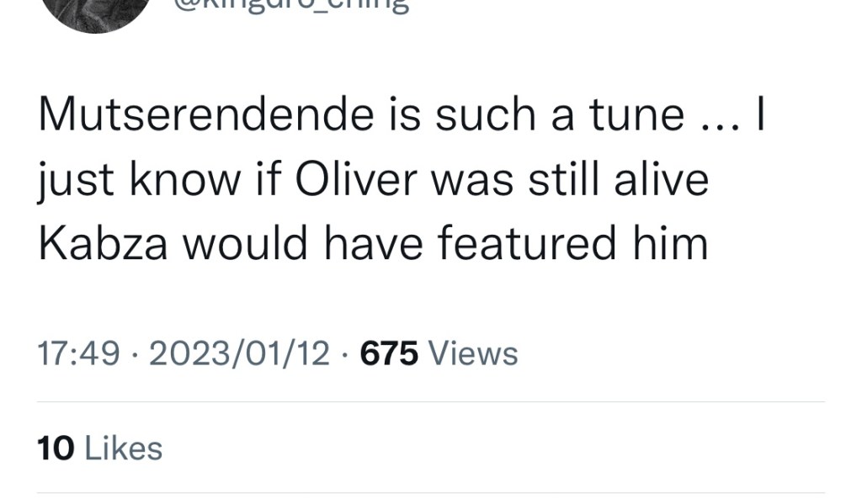Open the tweet author's profile picture
This screenshot has width=862, height=504.
pos(94,12)
